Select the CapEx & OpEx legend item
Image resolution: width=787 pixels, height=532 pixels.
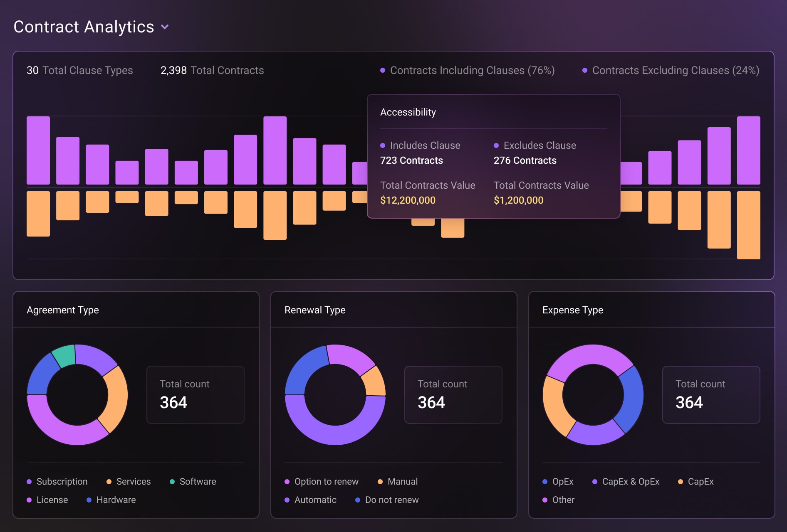point(626,481)
